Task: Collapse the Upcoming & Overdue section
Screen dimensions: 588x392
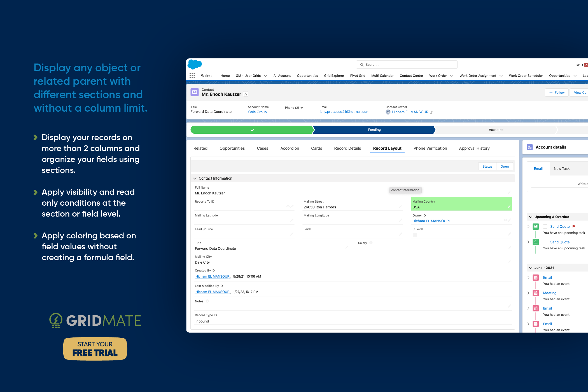Action: (x=531, y=217)
